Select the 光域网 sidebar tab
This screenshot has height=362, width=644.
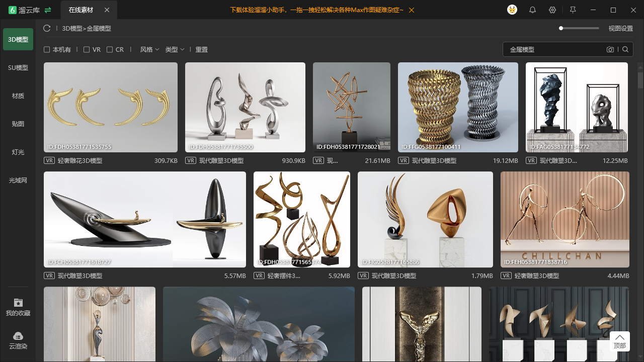pyautogui.click(x=18, y=180)
